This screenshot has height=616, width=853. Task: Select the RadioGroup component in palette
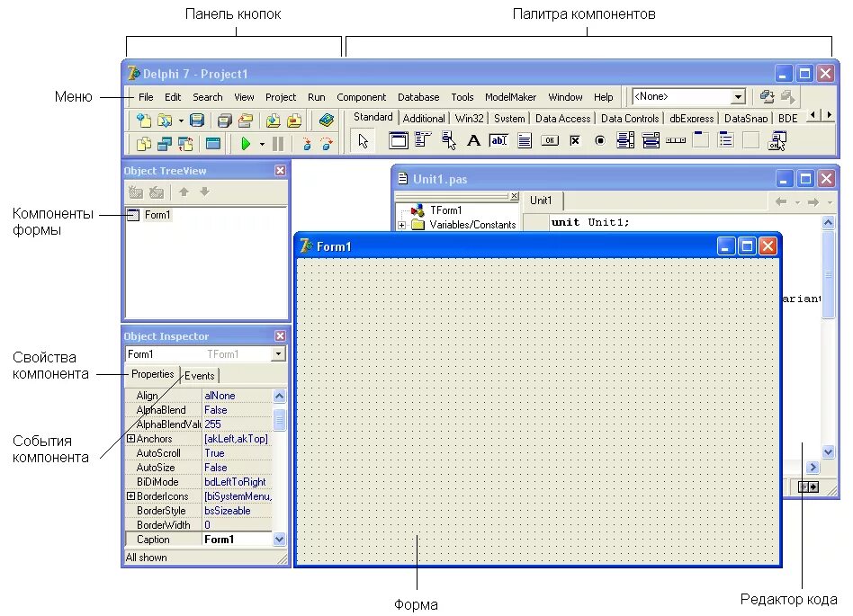pyautogui.click(x=726, y=140)
